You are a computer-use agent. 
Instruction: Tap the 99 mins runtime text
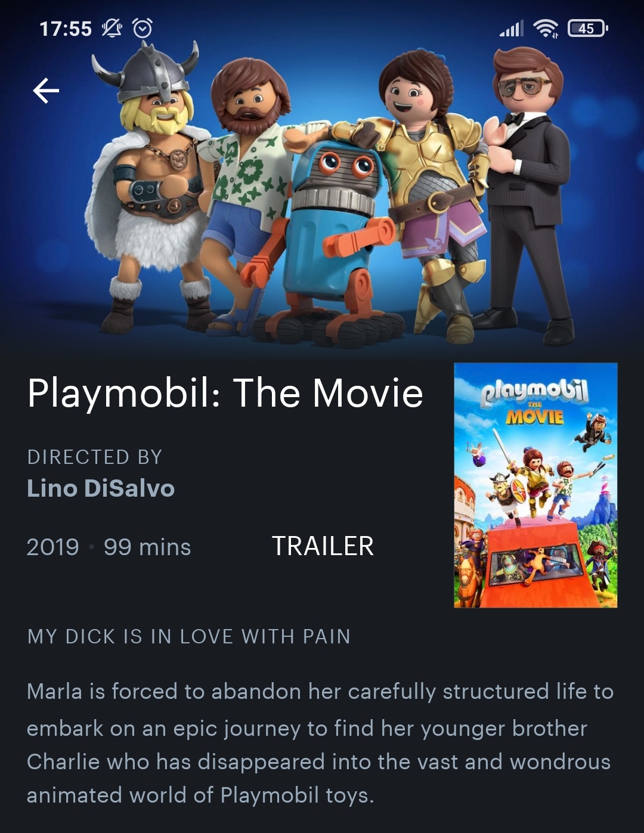pyautogui.click(x=147, y=547)
